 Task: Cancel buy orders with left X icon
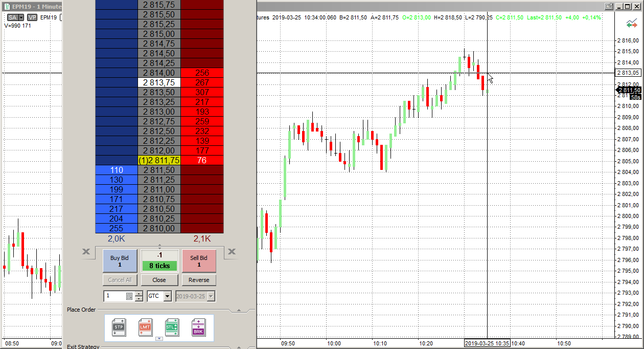[86, 251]
